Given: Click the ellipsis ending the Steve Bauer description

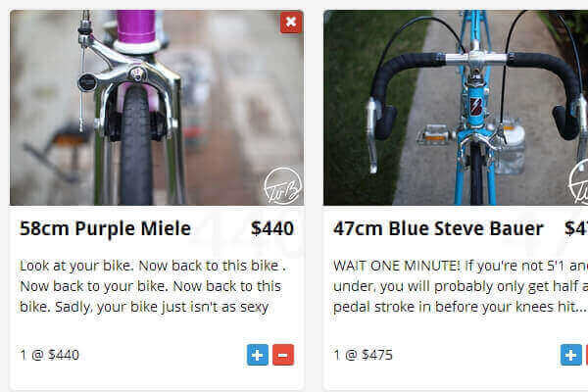Looking at the screenshot, I should pyautogui.click(x=580, y=307).
